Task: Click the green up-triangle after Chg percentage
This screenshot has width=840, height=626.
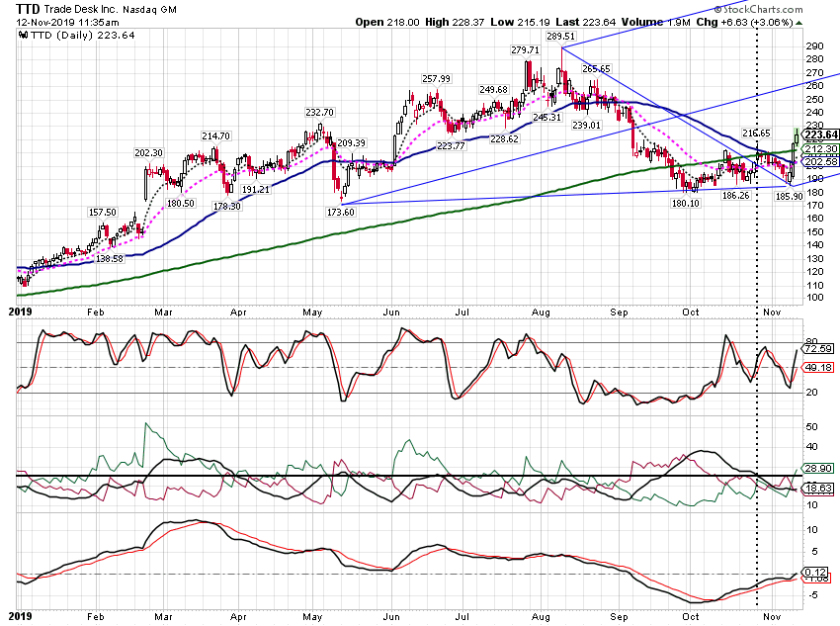Action: coord(799,23)
